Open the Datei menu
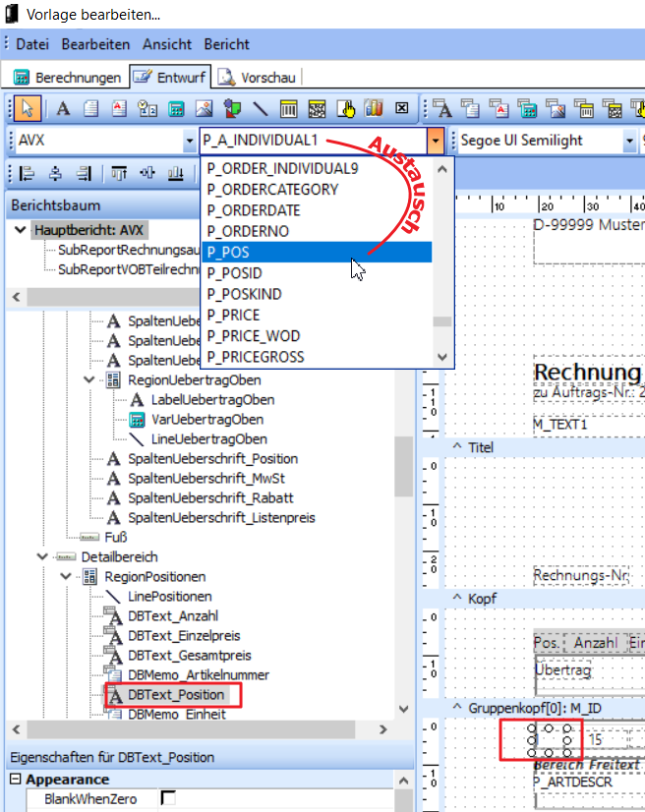 (32, 44)
